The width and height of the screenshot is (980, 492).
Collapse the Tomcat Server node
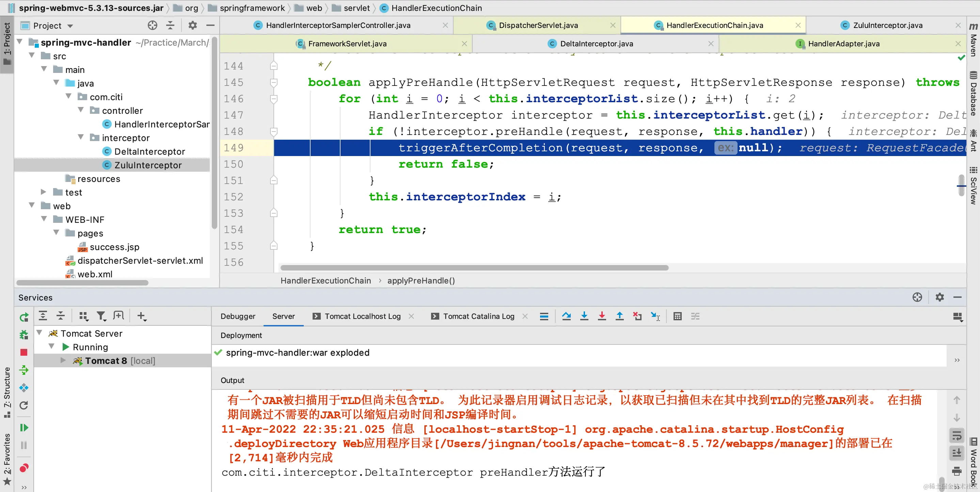tap(39, 333)
